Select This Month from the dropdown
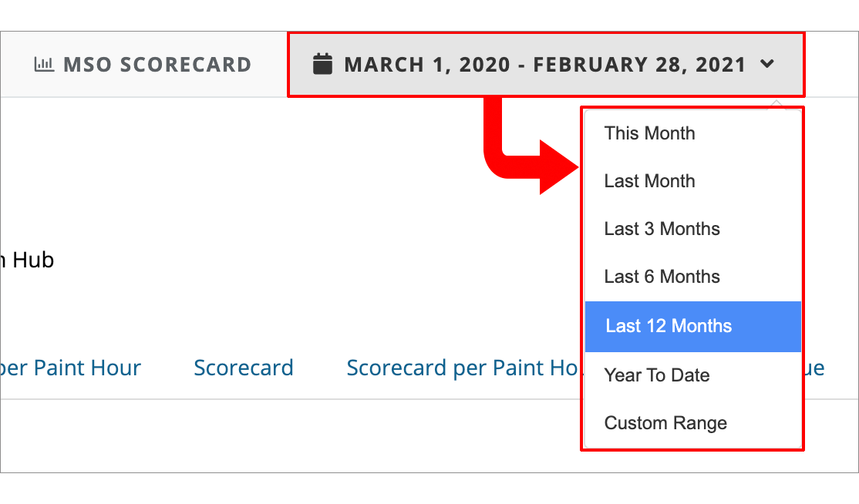This screenshot has width=859, height=504. point(650,133)
